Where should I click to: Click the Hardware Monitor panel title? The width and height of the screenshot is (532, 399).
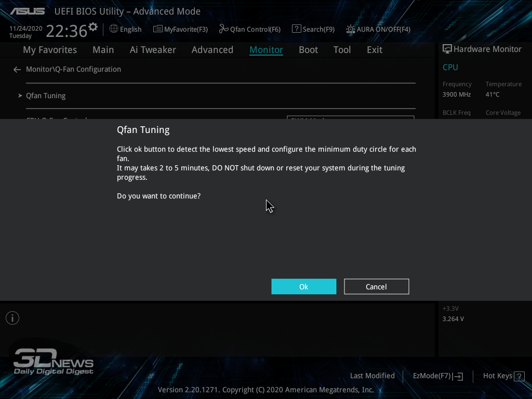[x=487, y=49]
